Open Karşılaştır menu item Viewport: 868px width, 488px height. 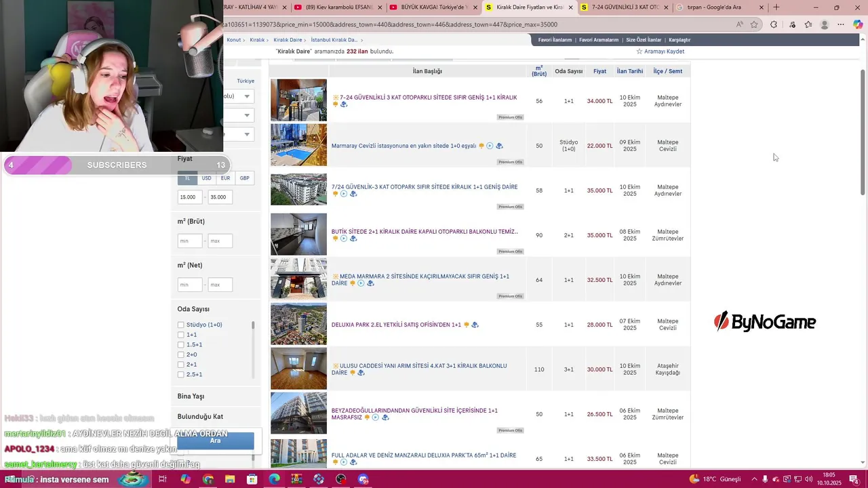point(679,40)
